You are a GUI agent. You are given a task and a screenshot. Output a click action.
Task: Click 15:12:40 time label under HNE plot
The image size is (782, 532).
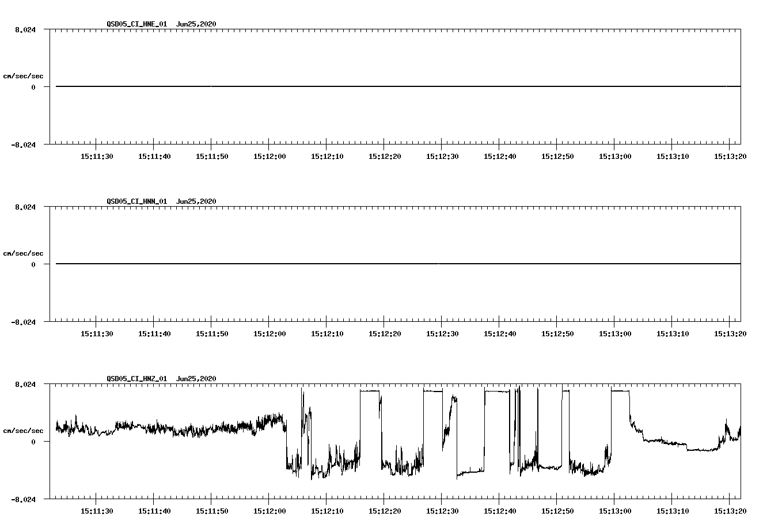500,157
